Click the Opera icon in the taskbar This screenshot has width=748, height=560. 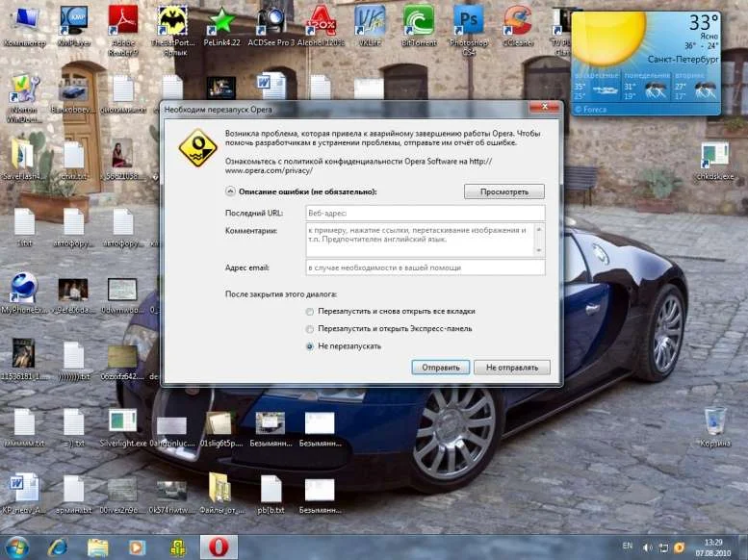[x=219, y=547]
